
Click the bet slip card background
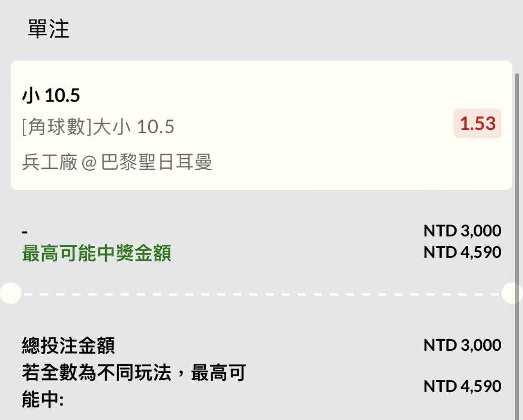click(x=261, y=125)
